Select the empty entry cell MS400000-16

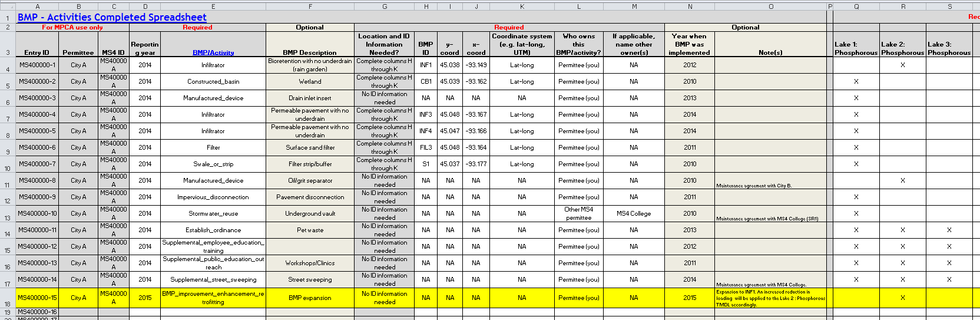[37, 312]
